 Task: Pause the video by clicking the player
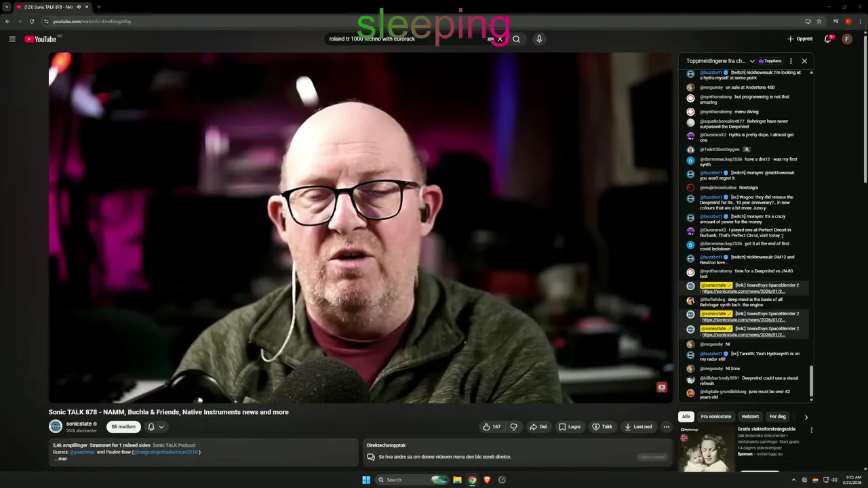361,228
